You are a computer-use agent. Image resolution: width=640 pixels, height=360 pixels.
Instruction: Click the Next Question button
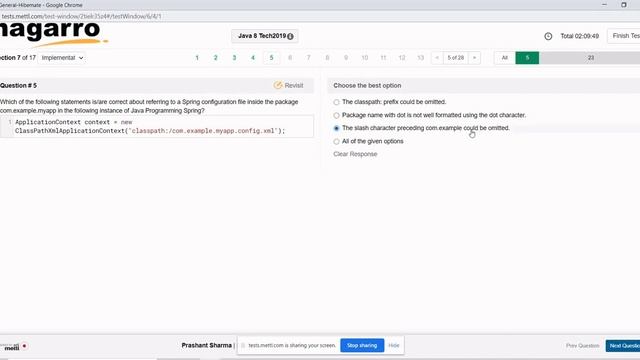click(x=623, y=346)
